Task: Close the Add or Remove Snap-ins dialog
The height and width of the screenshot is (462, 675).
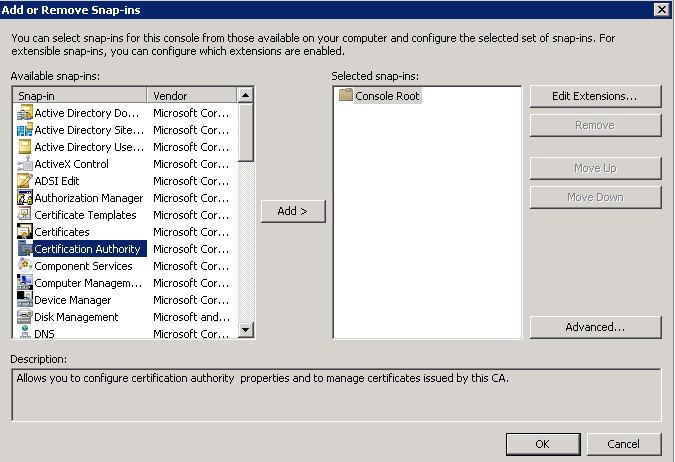Action: pyautogui.click(x=661, y=9)
